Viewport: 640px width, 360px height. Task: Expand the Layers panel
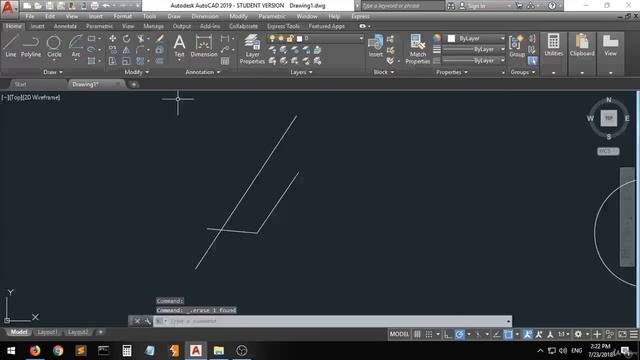301,72
